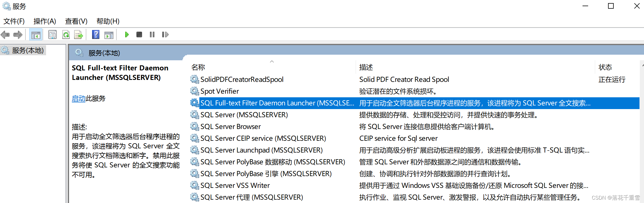
Task: Pause the service with the pause icon
Action: coord(152,35)
